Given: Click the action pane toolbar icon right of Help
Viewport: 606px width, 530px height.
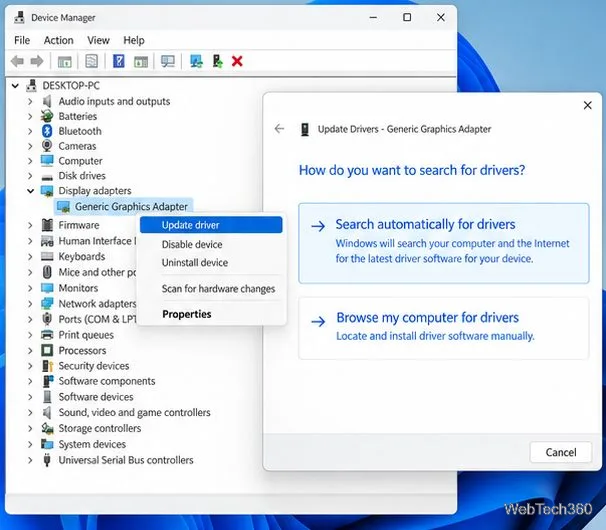Looking at the screenshot, I should tap(141, 61).
